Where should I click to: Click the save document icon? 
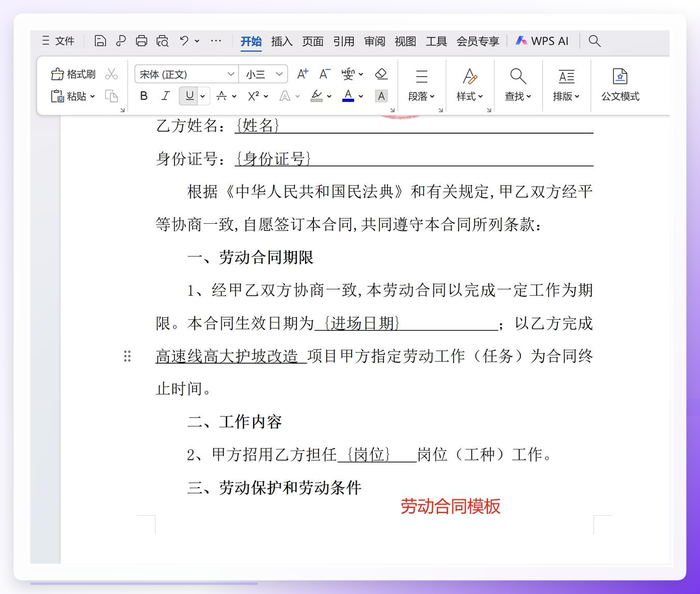pos(100,41)
